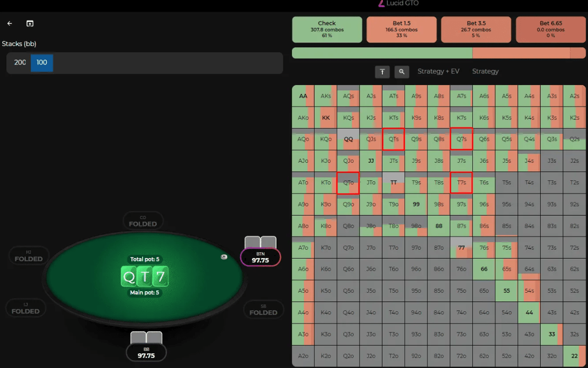Click the back arrow icon
588x368 pixels.
(x=9, y=23)
